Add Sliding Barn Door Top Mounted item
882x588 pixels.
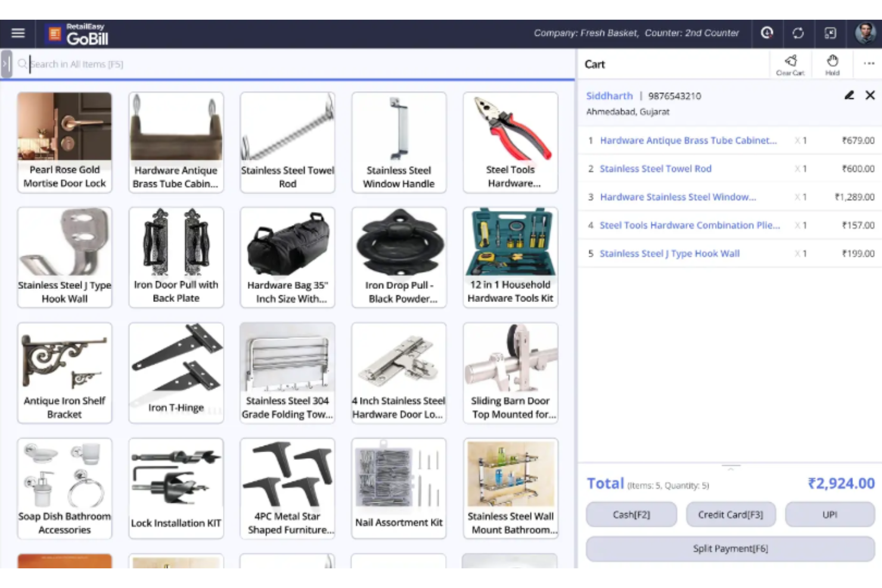[510, 373]
